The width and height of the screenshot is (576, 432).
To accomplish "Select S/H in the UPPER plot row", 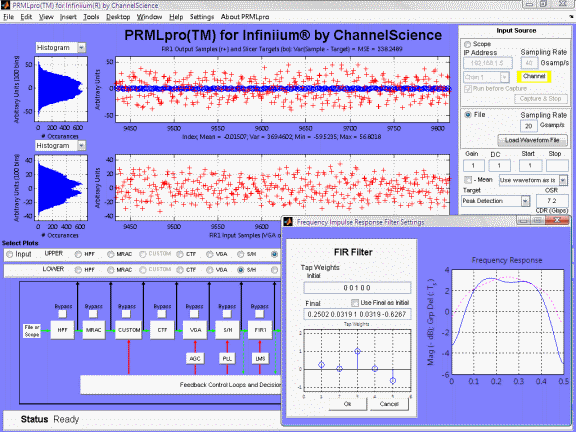I will [241, 254].
